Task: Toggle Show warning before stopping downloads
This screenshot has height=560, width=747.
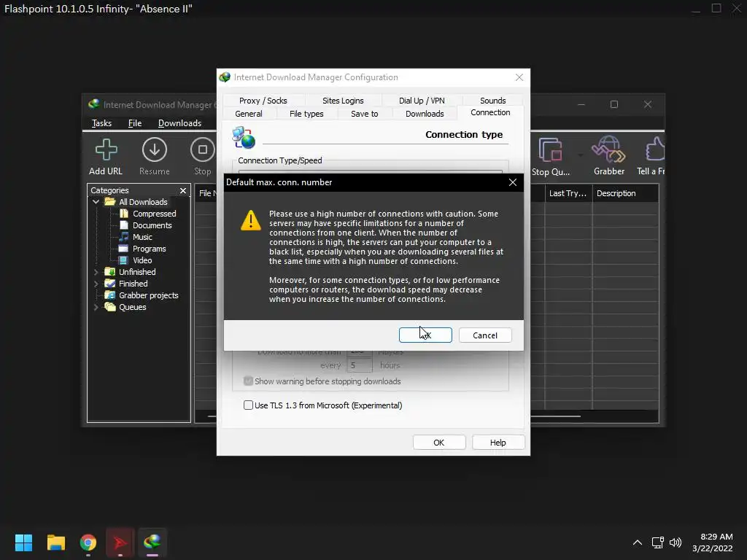Action: point(248,381)
